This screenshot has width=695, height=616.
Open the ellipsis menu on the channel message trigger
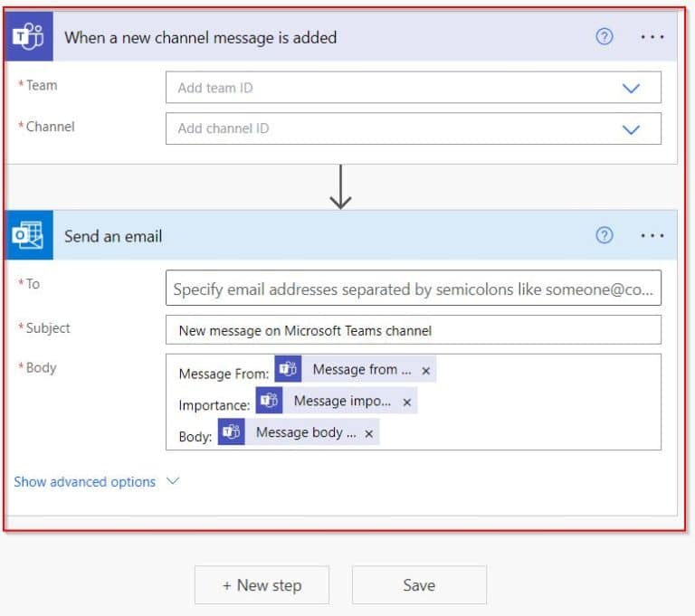click(x=652, y=37)
